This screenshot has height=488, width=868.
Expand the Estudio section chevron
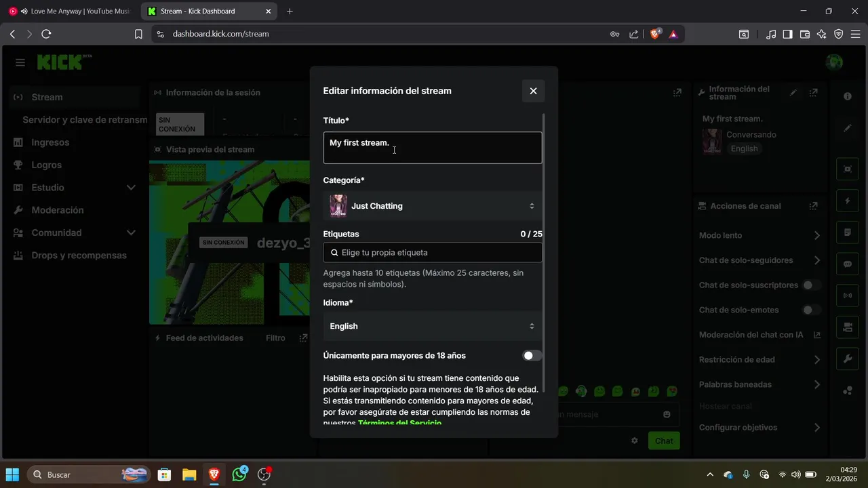coord(131,188)
